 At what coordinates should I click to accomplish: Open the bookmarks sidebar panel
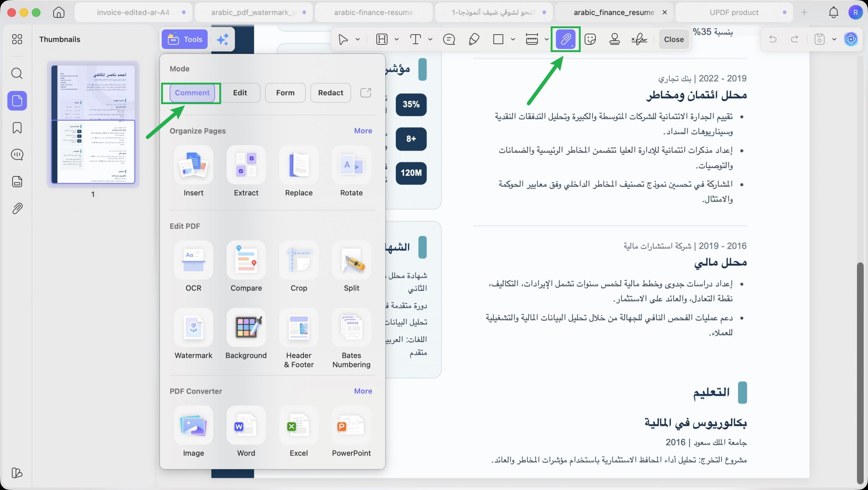tap(17, 128)
